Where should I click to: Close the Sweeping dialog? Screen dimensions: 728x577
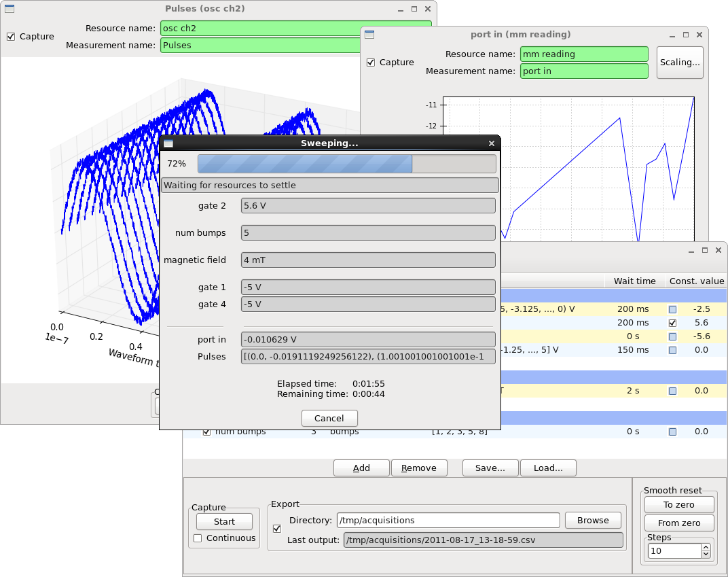click(x=492, y=143)
